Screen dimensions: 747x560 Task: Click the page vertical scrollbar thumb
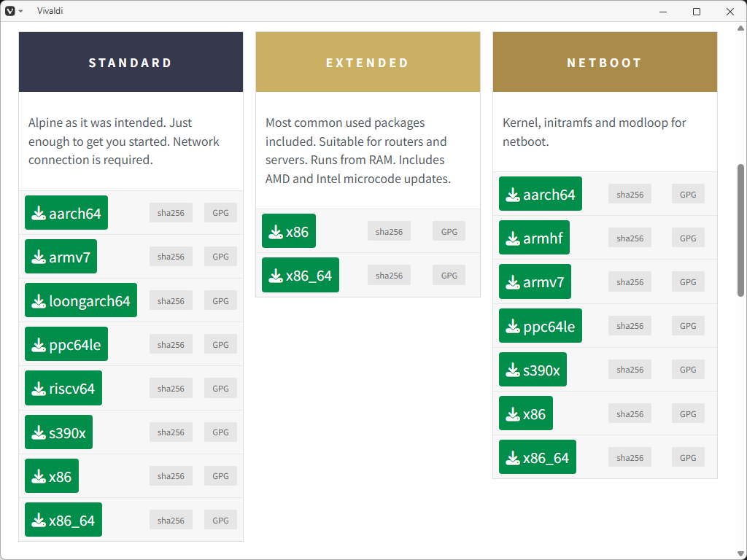coord(741,230)
